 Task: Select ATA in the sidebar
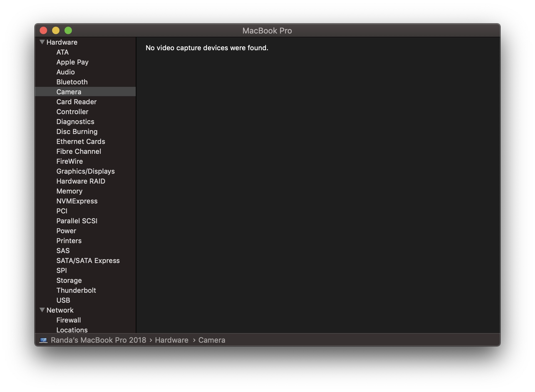[x=63, y=52]
